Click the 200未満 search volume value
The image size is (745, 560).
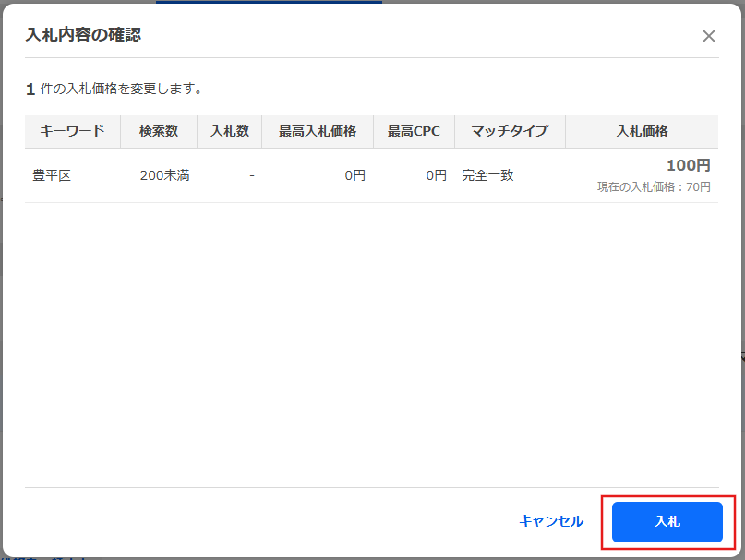click(164, 175)
